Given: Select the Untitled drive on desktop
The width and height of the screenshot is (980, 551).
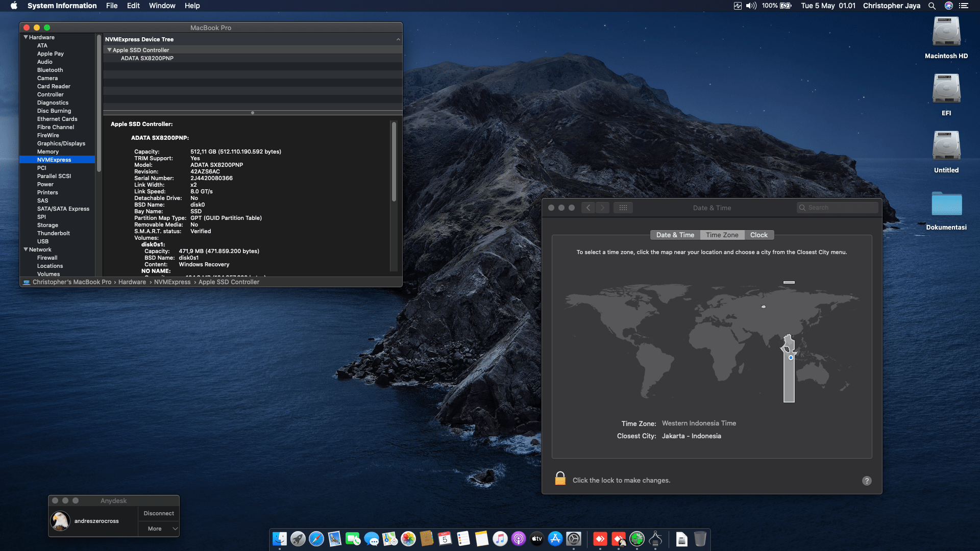Looking at the screenshot, I should click(x=946, y=152).
